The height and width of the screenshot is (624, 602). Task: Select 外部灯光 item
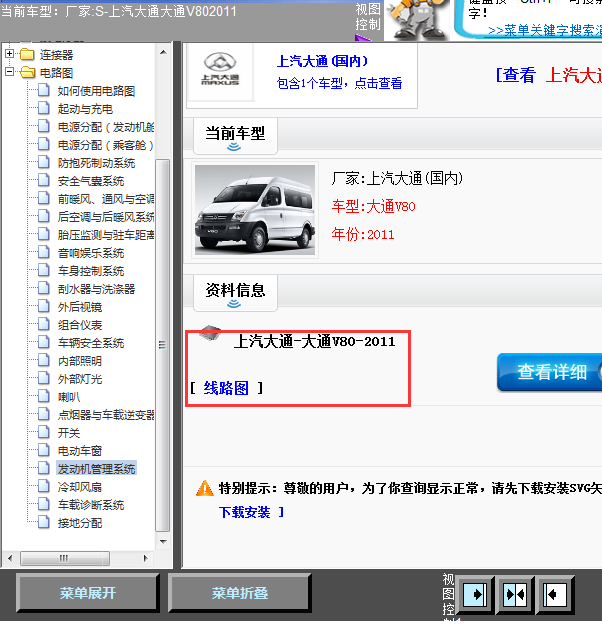click(80, 379)
